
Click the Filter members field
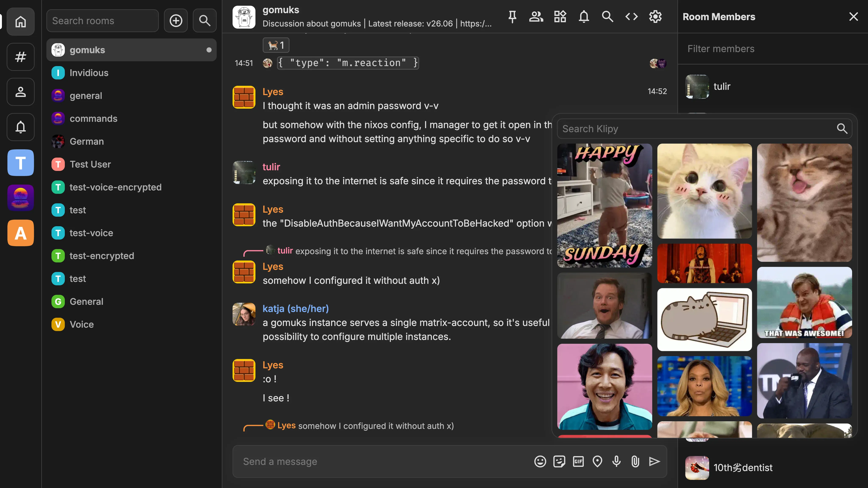[772, 49]
